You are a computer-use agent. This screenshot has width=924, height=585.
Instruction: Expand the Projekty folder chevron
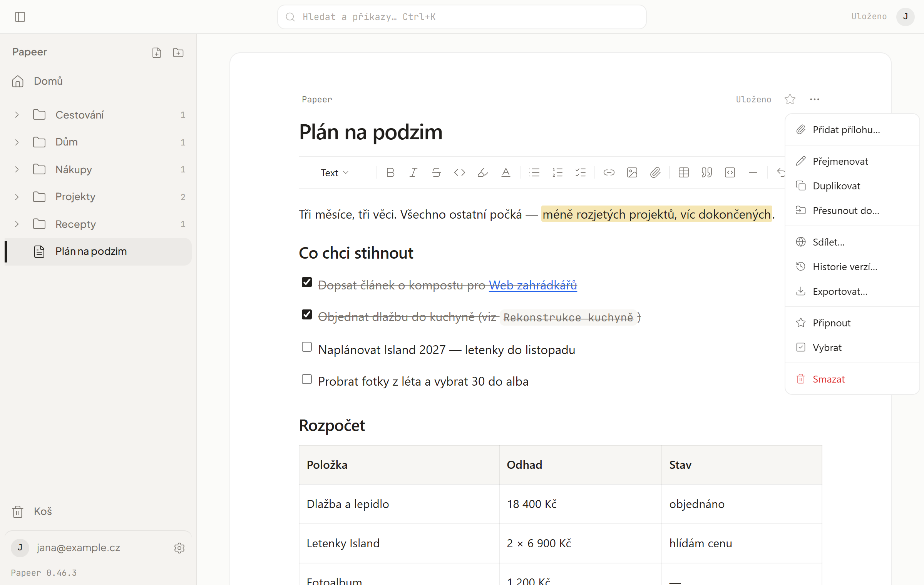click(17, 197)
